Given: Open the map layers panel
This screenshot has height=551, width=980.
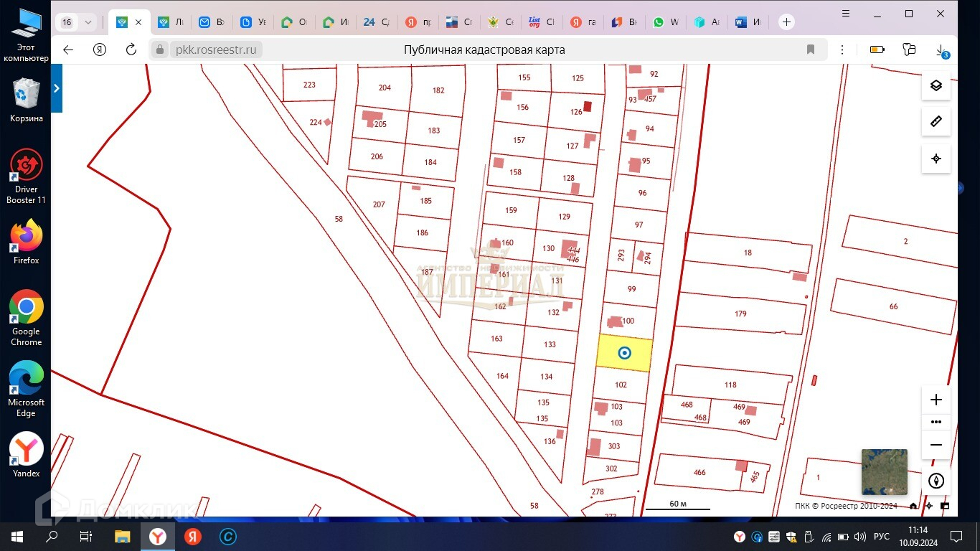Looking at the screenshot, I should pos(936,85).
